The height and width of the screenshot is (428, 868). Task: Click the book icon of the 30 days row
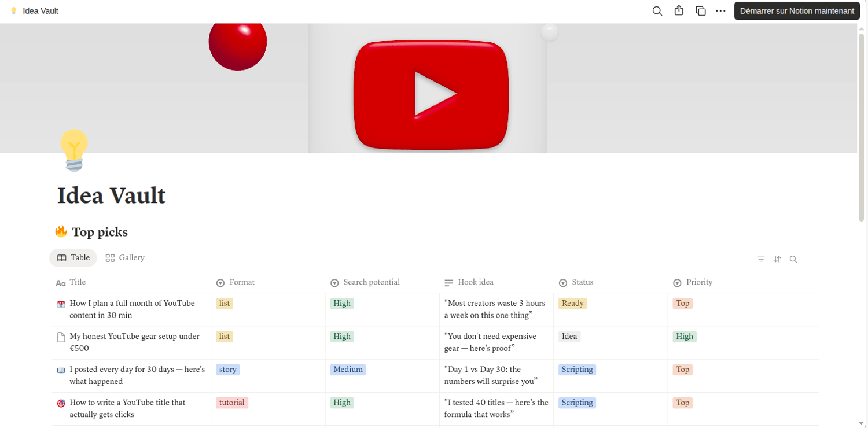[x=61, y=370]
